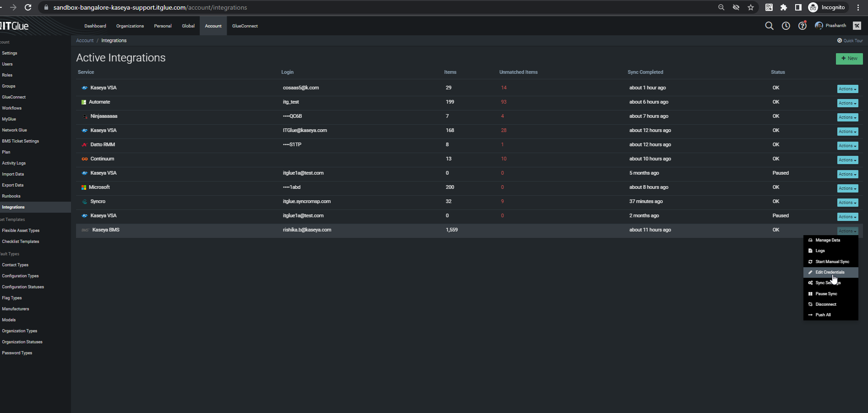Open the Personal tab
The width and height of the screenshot is (868, 413).
[163, 26]
